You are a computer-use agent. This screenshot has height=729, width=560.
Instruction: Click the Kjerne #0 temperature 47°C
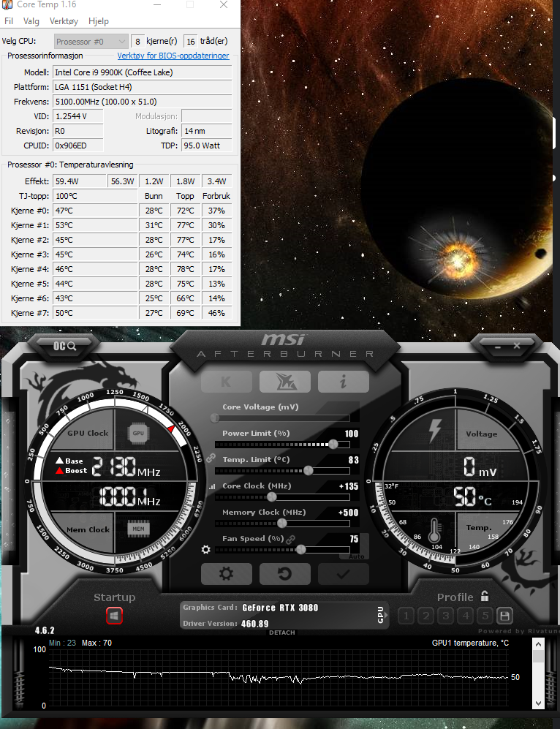96,211
